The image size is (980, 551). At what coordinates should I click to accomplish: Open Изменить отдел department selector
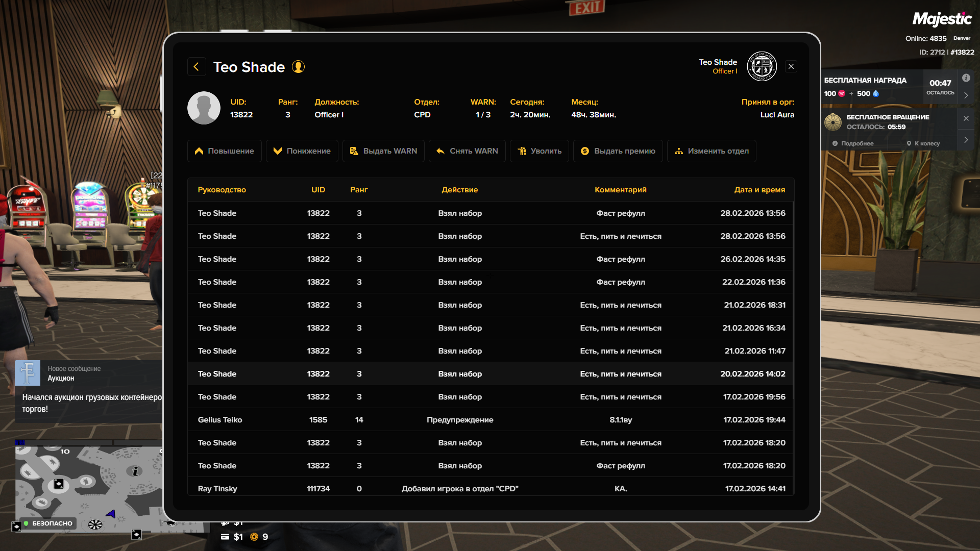(x=712, y=151)
